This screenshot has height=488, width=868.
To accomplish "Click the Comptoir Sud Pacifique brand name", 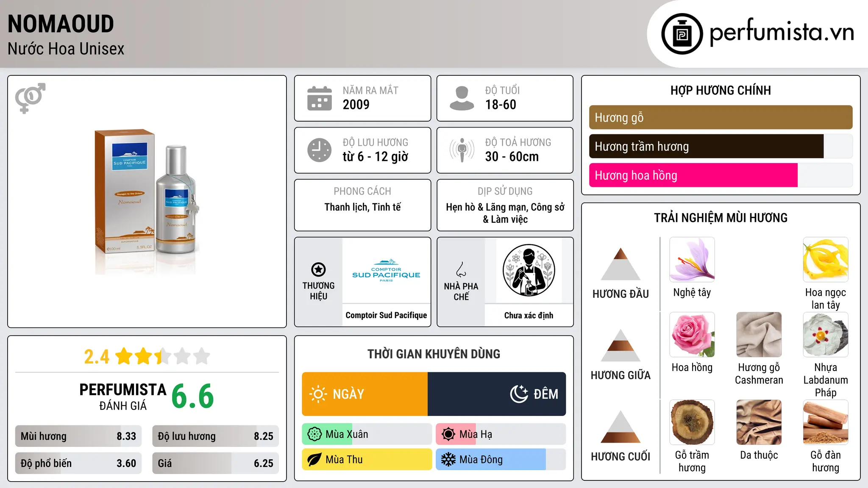I will (386, 315).
